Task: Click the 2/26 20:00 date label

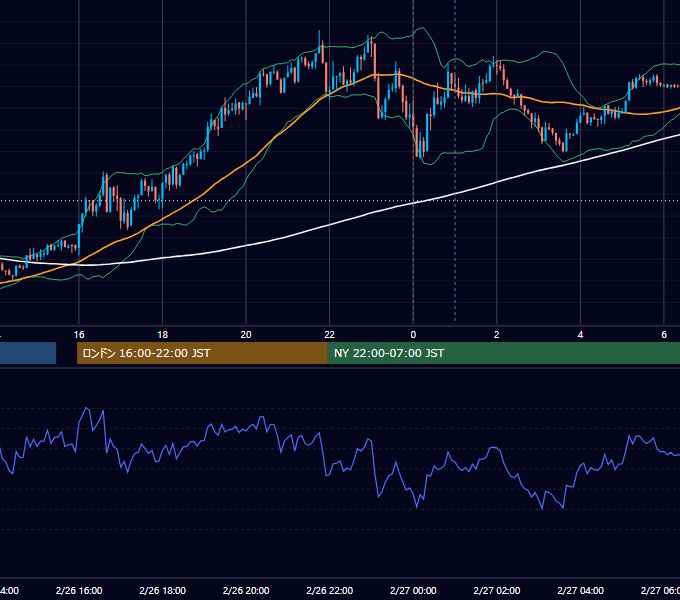Action: [246, 591]
